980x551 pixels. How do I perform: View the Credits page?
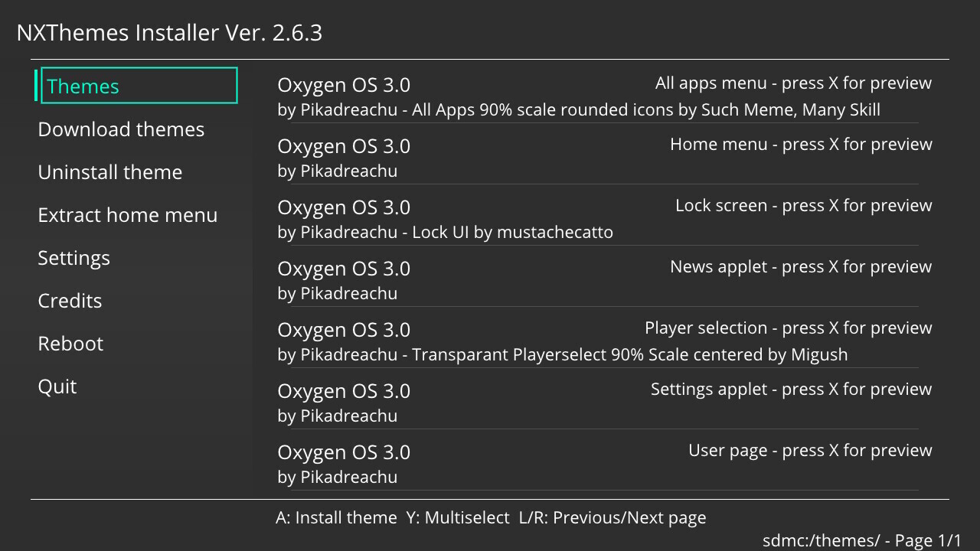pos(70,301)
